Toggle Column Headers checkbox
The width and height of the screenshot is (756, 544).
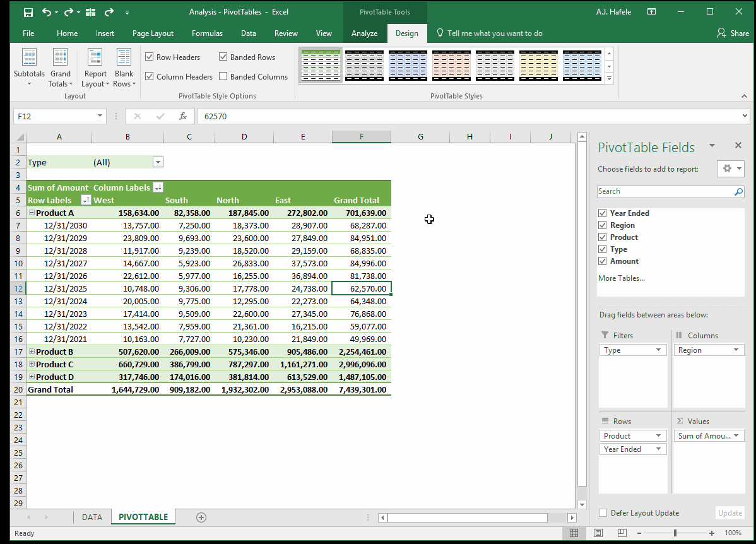150,76
